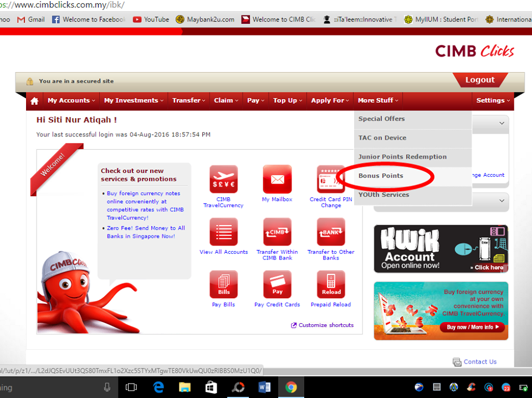532x398 pixels.
Task: Choose Junior Points Redemption
Action: [x=413, y=157]
